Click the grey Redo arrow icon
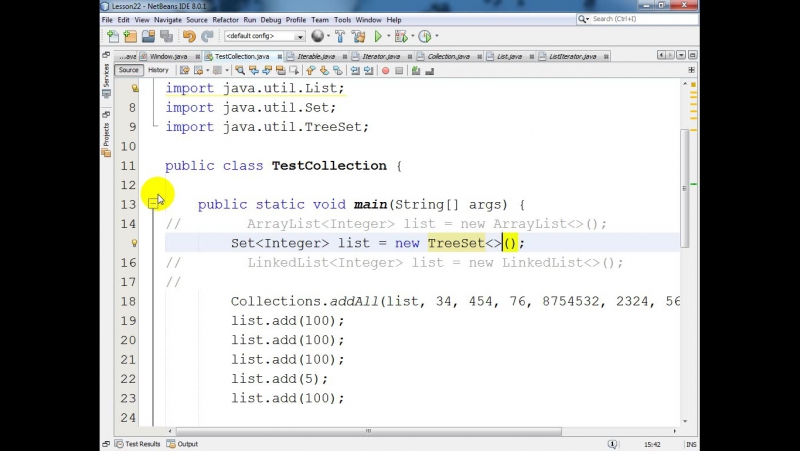Image resolution: width=800 pixels, height=451 pixels. (x=207, y=36)
